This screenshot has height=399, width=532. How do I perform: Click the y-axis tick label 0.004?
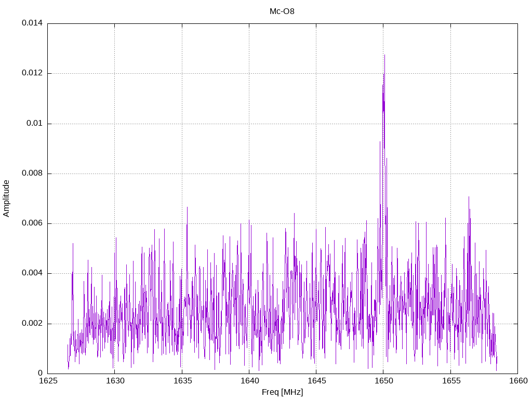[x=32, y=273]
